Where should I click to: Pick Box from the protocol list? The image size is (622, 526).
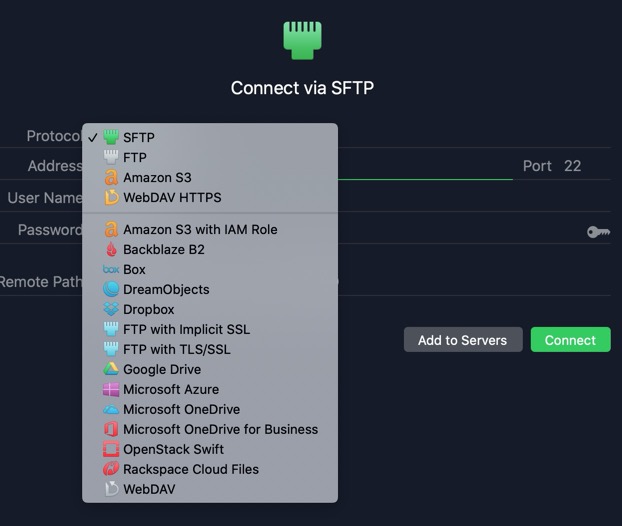pos(210,269)
